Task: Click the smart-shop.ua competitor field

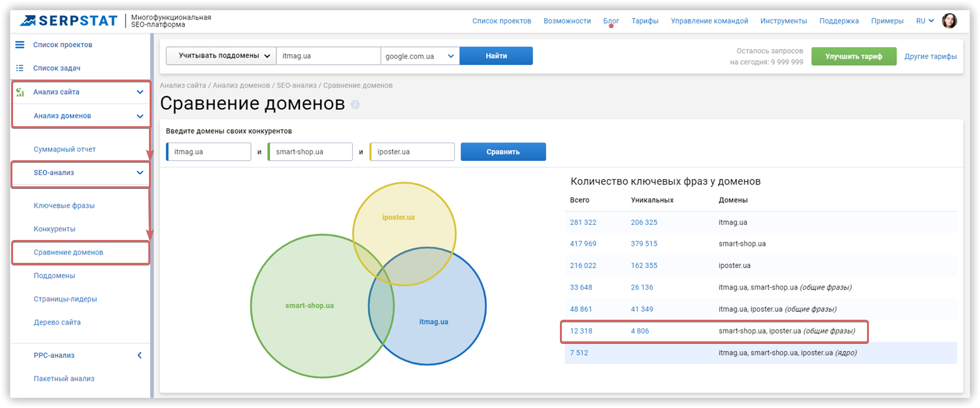Action: (310, 152)
